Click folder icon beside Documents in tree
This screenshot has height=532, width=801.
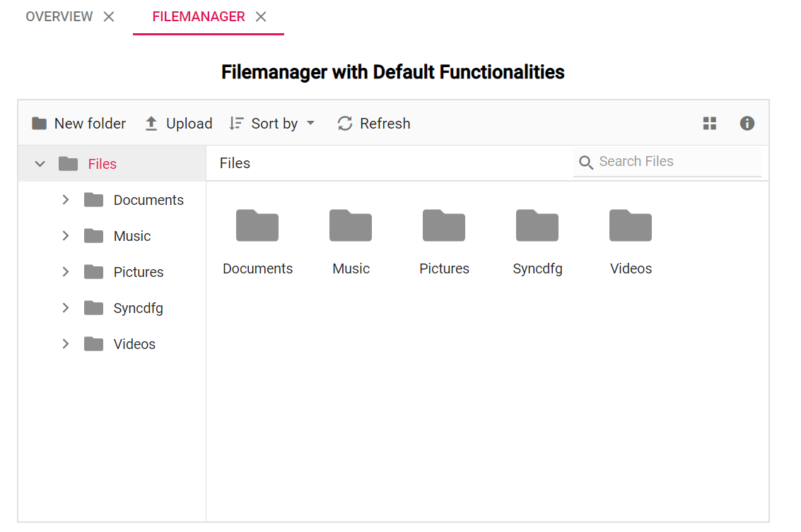[x=93, y=200]
